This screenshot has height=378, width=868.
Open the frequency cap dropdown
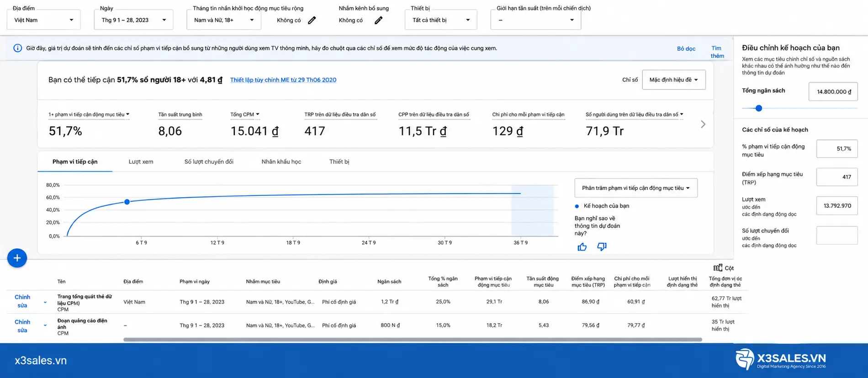535,20
